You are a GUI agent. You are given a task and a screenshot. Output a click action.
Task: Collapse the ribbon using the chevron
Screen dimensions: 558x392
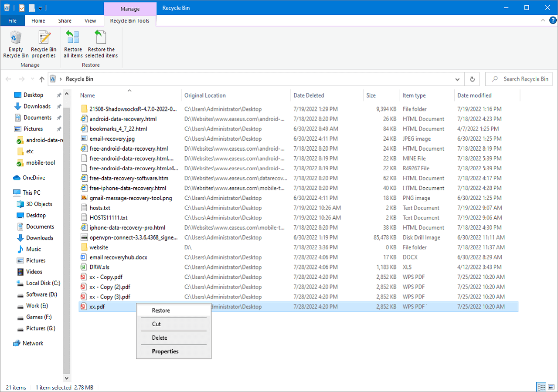(x=542, y=20)
